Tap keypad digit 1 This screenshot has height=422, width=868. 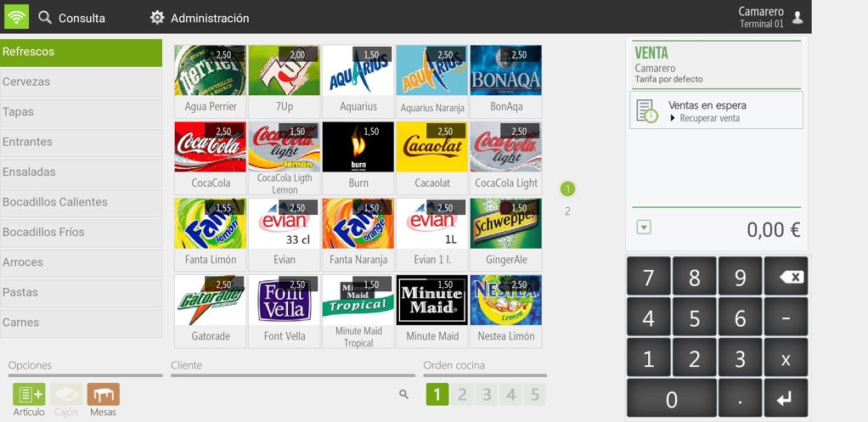point(648,358)
